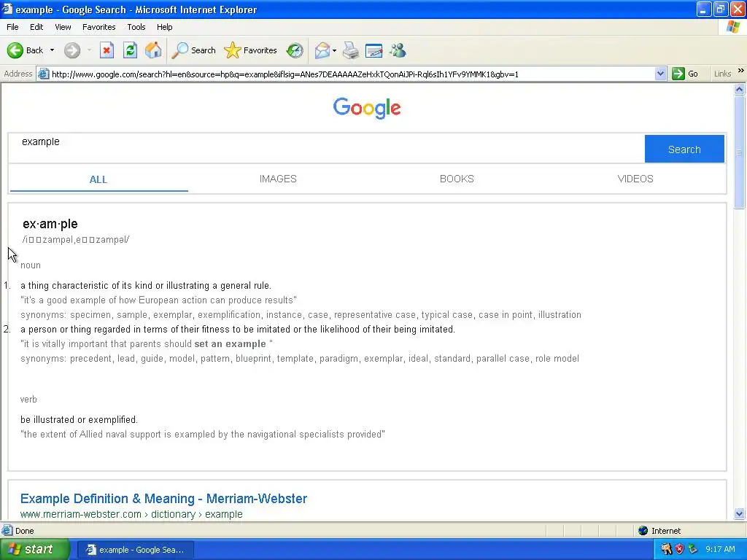Open the Favorites menu
Image resolution: width=747 pixels, height=560 pixels.
[x=98, y=27]
